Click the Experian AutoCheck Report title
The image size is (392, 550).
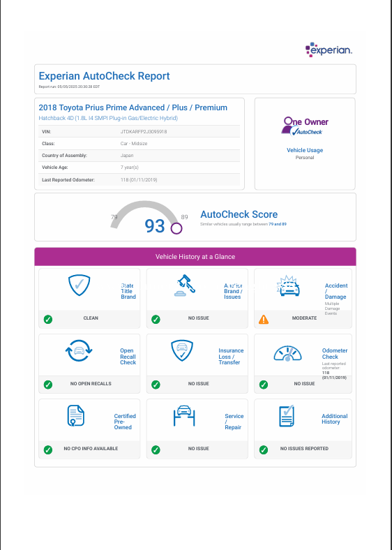(x=104, y=76)
